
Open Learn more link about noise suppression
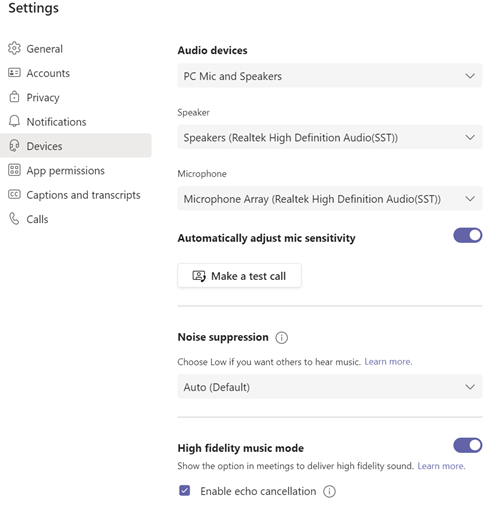point(388,362)
